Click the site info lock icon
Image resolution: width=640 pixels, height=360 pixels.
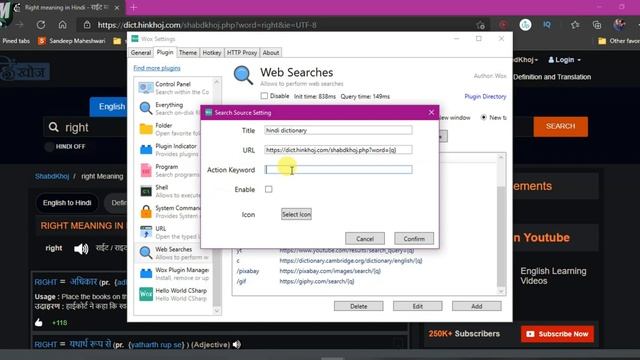coord(87,25)
